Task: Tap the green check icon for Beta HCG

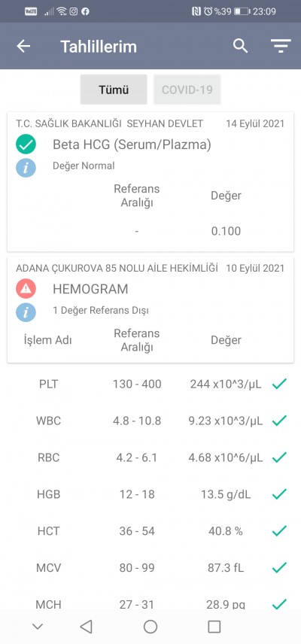Action: (x=26, y=144)
